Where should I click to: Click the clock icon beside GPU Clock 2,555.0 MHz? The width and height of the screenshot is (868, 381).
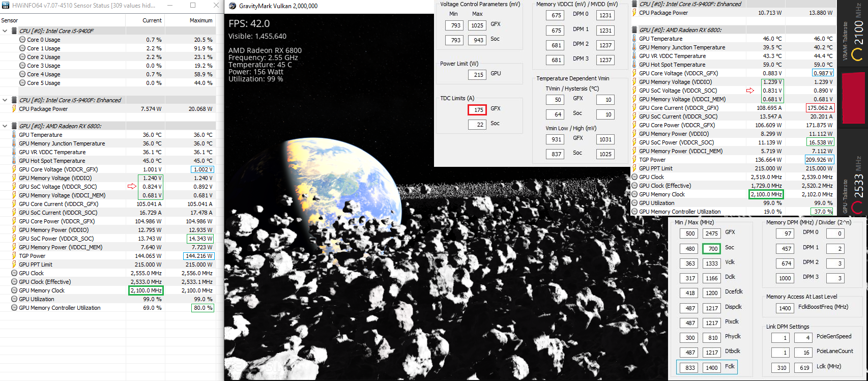tap(14, 273)
